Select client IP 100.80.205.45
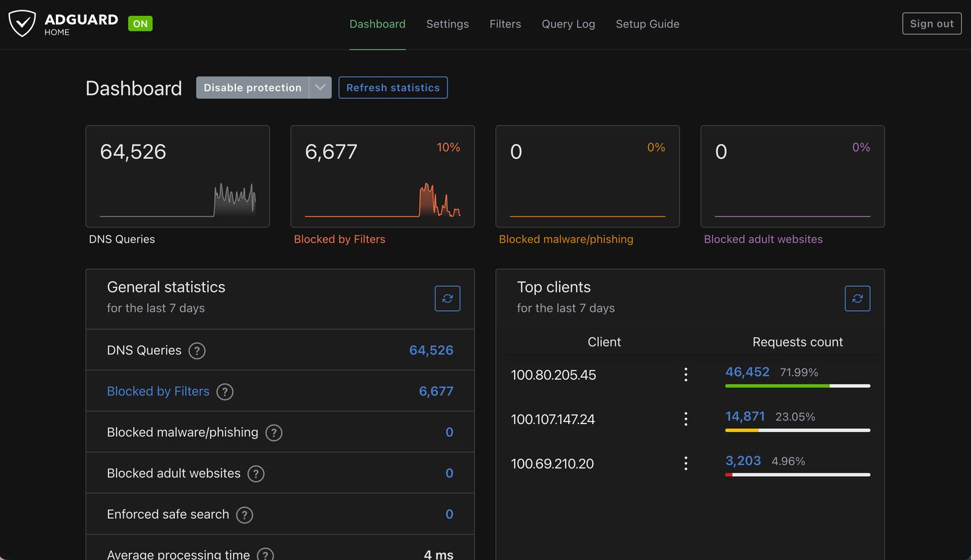971x560 pixels. click(x=553, y=375)
